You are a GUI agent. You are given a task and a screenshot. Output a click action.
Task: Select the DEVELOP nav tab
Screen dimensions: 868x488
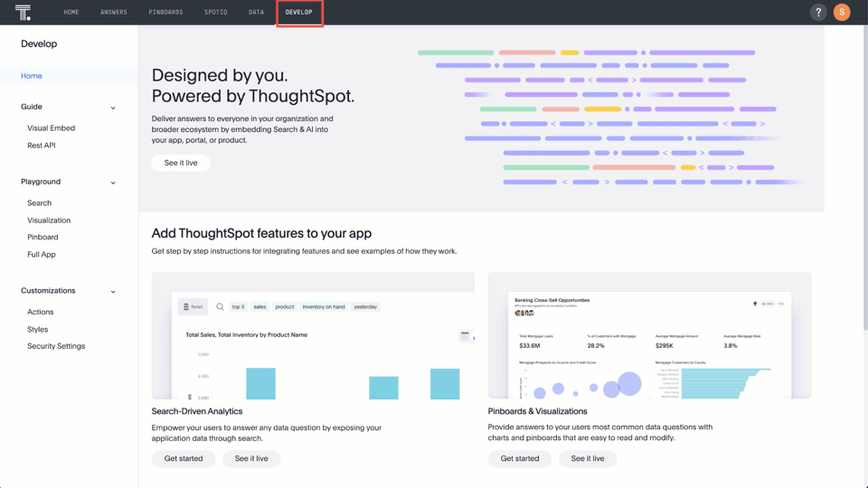click(x=299, y=12)
